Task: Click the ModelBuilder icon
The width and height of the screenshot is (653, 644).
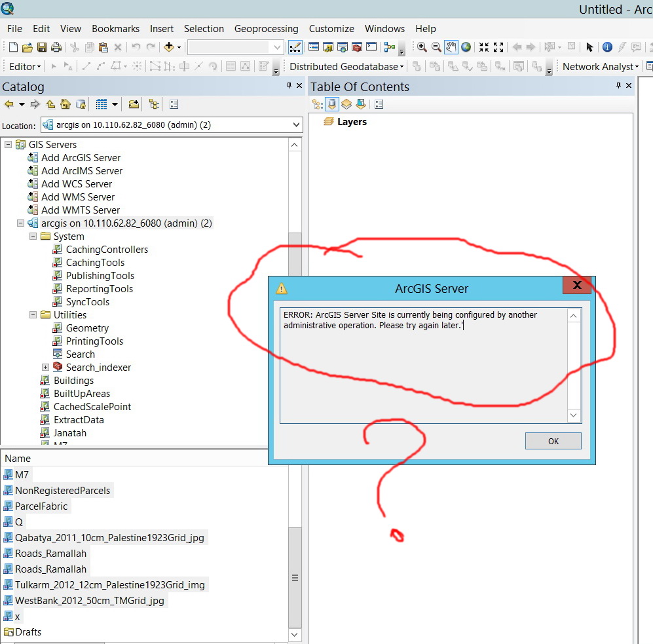Action: (x=390, y=47)
